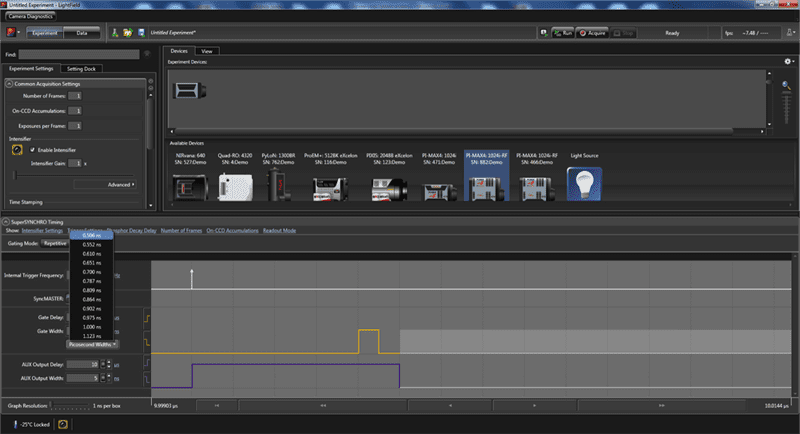Toggle the Enable Intensifier checkbox
The image size is (800, 434).
pyautogui.click(x=33, y=150)
